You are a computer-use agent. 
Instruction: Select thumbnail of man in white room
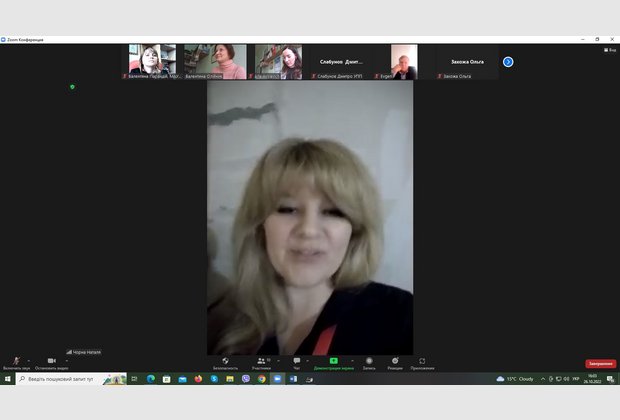[x=404, y=62]
